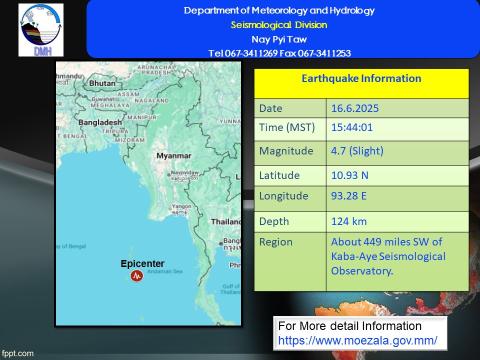Click For More detail Information text

coord(350,326)
